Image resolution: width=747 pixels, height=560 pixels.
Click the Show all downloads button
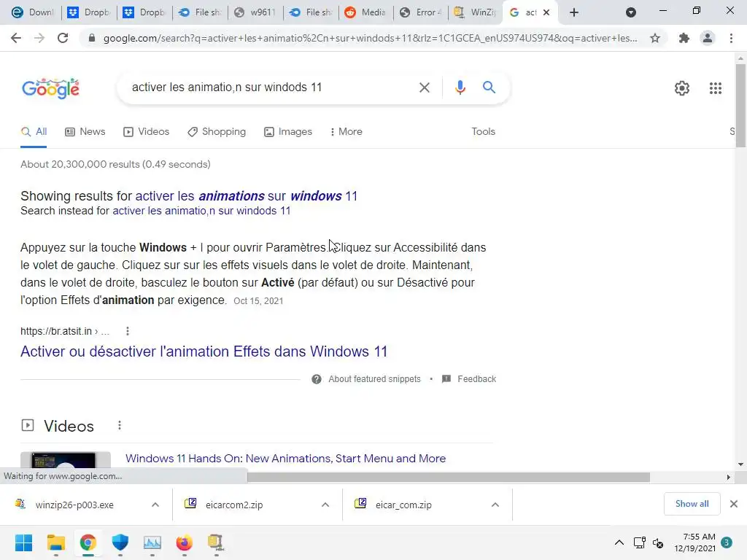pyautogui.click(x=692, y=504)
